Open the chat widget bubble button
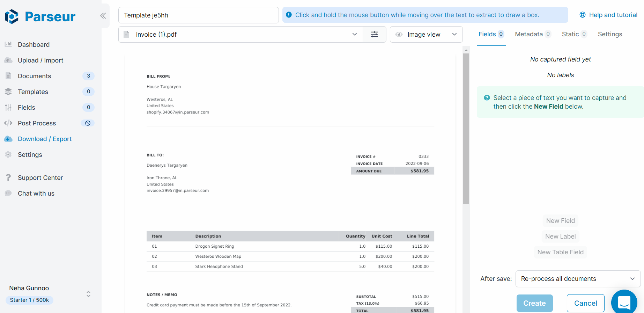644x313 pixels. point(624,302)
